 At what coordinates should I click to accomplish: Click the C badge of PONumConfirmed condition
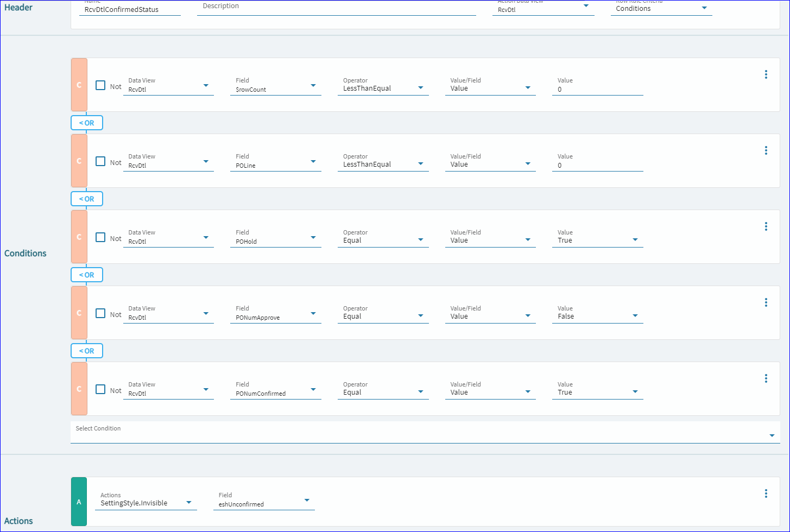[x=79, y=389]
